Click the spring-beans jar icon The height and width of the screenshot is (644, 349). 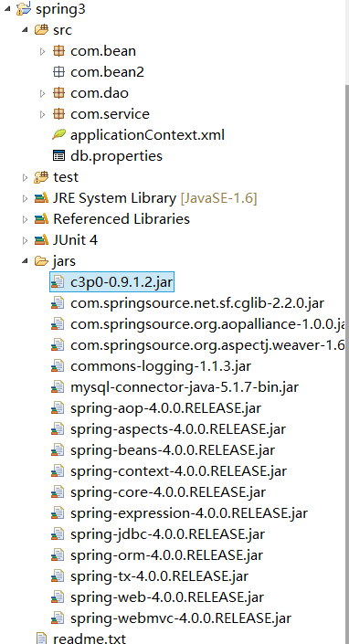tap(58, 449)
